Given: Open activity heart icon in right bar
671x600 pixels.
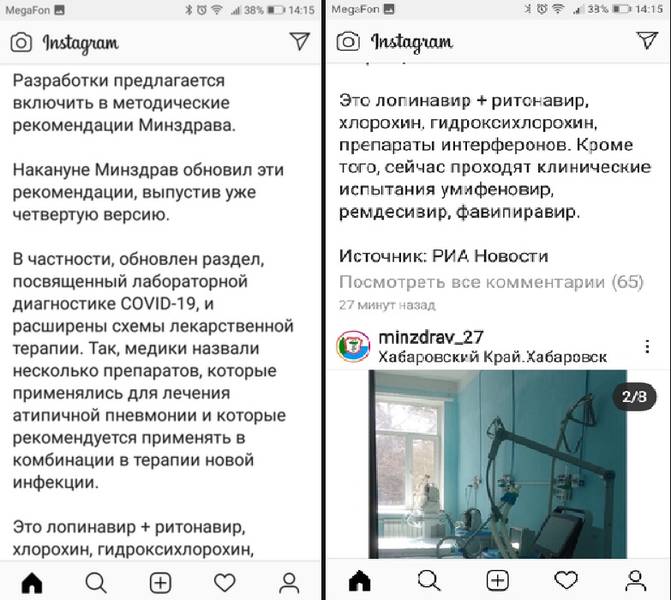Looking at the screenshot, I should [x=566, y=580].
